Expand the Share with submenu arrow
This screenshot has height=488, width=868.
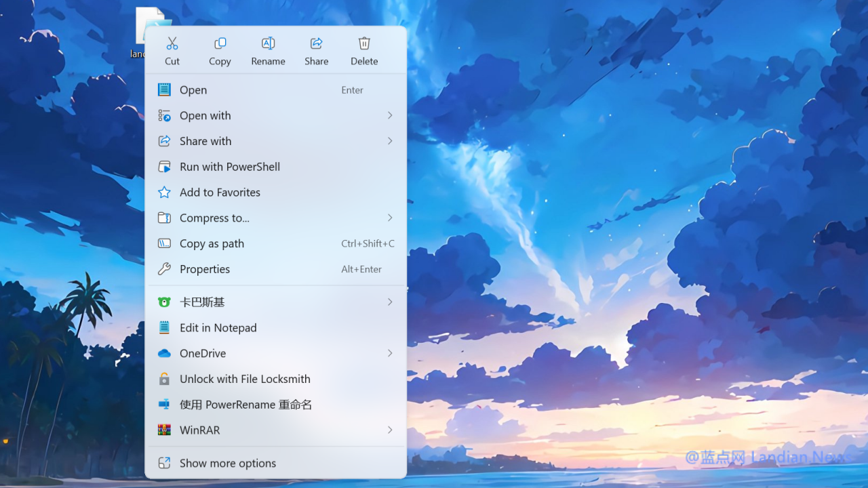click(390, 141)
